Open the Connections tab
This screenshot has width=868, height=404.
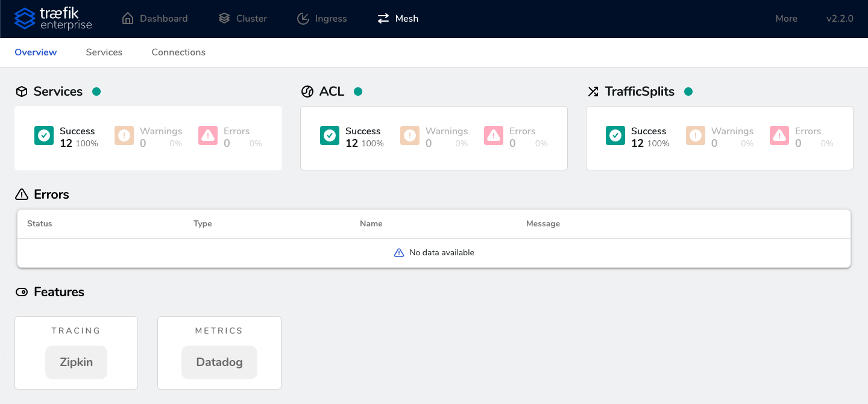click(x=178, y=52)
